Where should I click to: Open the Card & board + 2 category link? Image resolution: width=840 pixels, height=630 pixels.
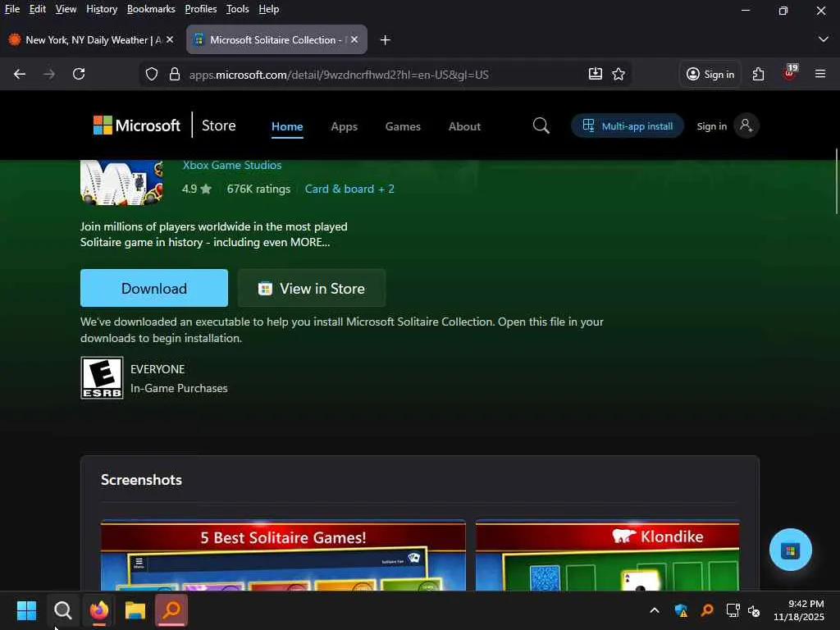pyautogui.click(x=349, y=189)
